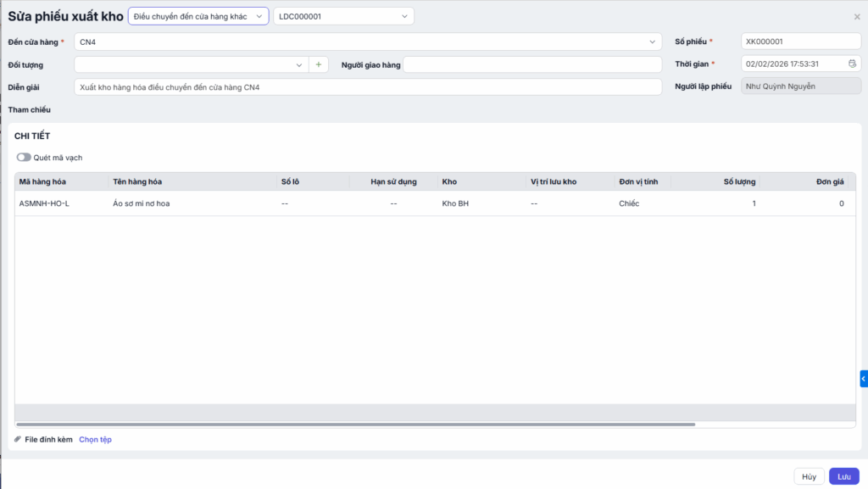Click the Diễn giải text field
This screenshot has height=489, width=868.
pos(368,86)
